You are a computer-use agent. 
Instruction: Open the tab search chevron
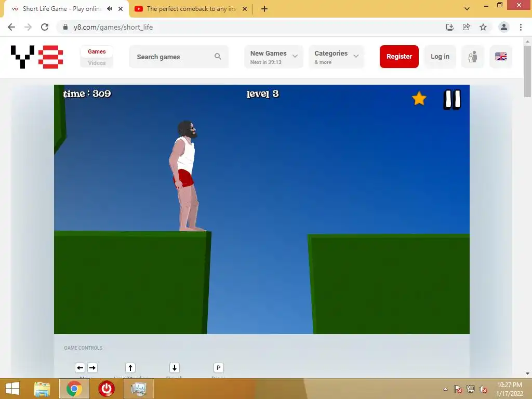tap(467, 9)
